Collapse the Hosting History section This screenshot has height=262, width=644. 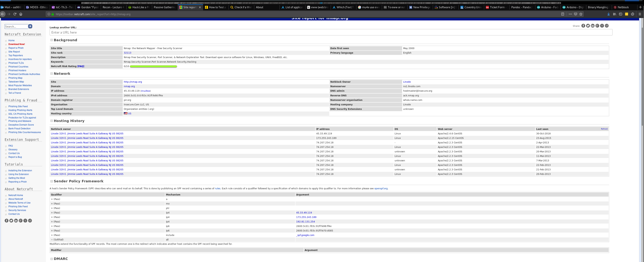pyautogui.click(x=52, y=121)
